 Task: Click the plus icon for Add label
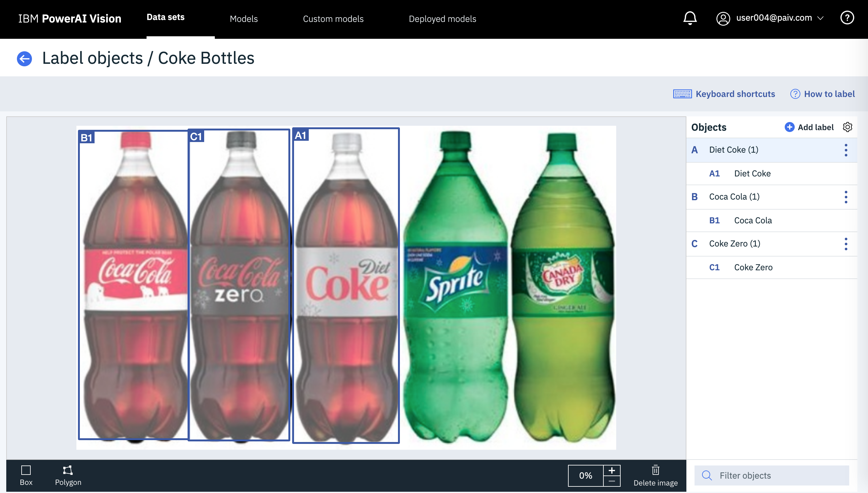click(789, 127)
